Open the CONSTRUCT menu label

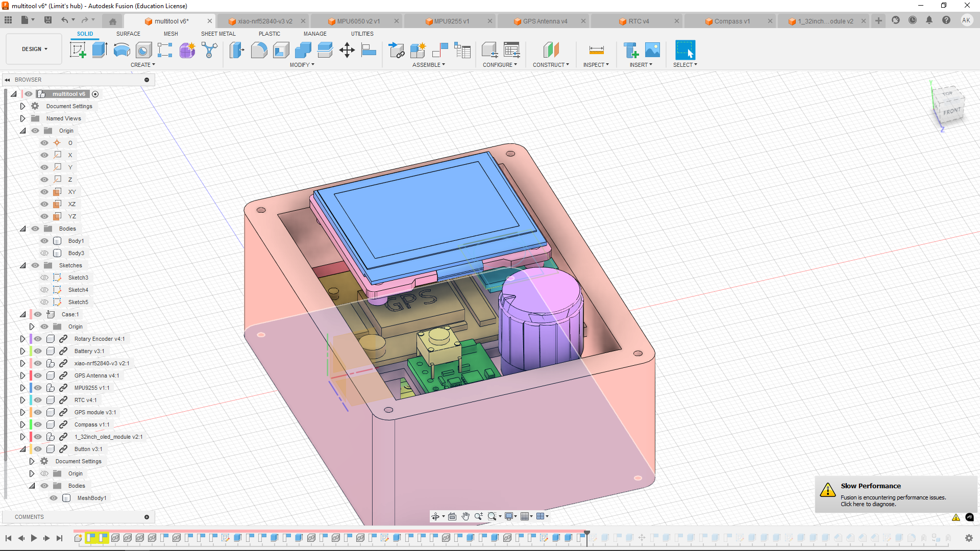coord(550,65)
